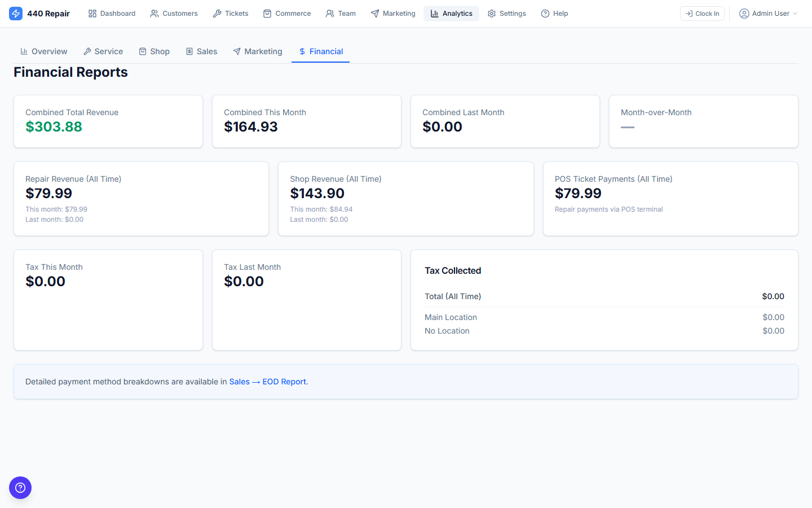812x508 pixels.
Task: Click the Admin User account icon
Action: pos(744,13)
